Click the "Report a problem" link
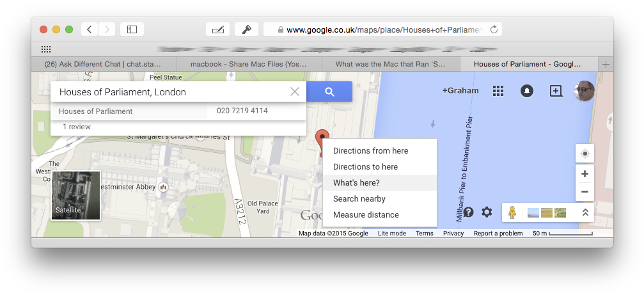This screenshot has height=295, width=644. pos(498,234)
